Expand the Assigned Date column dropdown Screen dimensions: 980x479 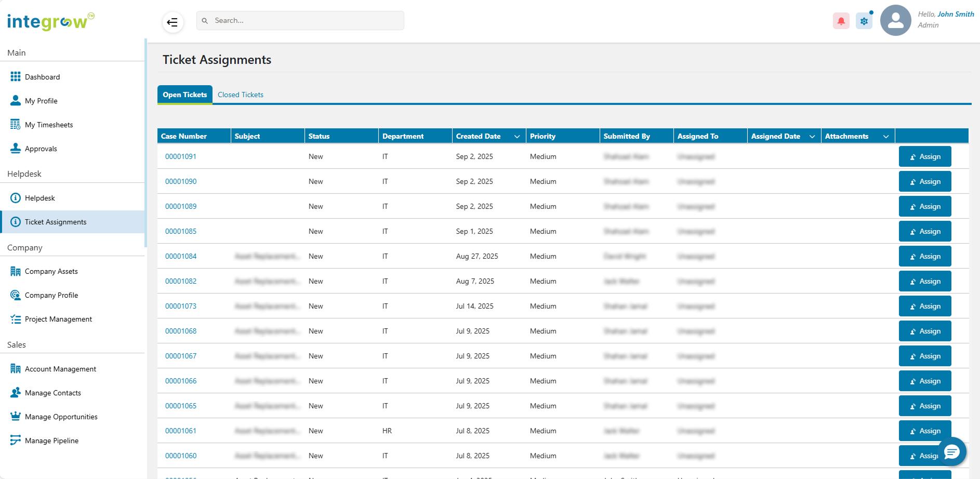[x=812, y=137]
